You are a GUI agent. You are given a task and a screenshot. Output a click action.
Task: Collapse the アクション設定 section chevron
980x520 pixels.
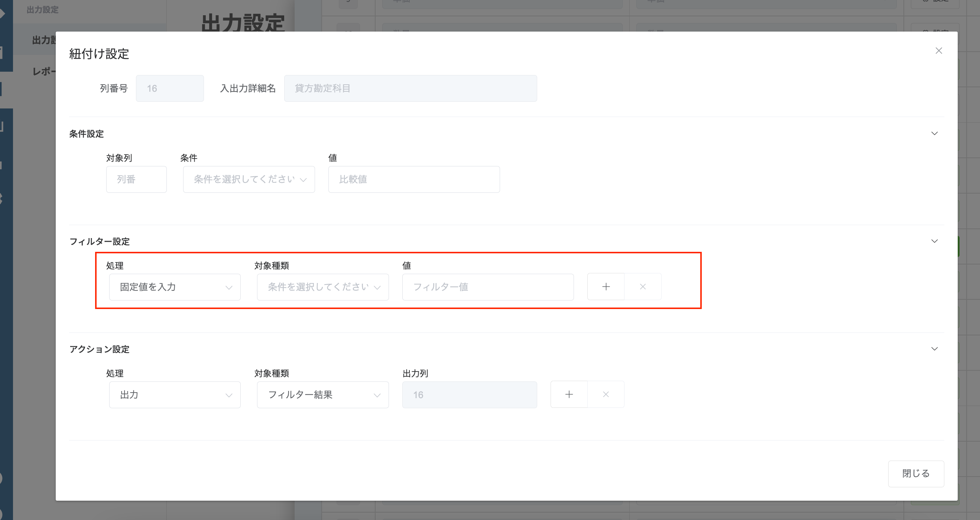tap(934, 348)
